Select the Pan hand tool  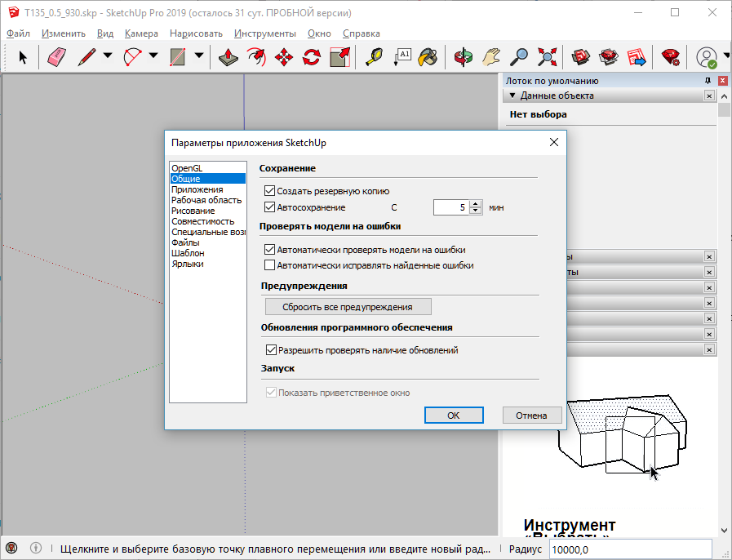491,57
